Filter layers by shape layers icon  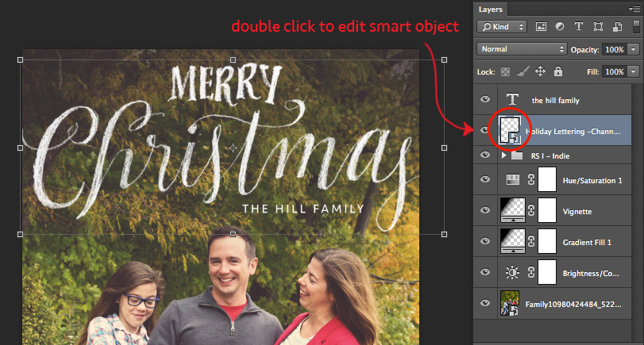pos(598,27)
